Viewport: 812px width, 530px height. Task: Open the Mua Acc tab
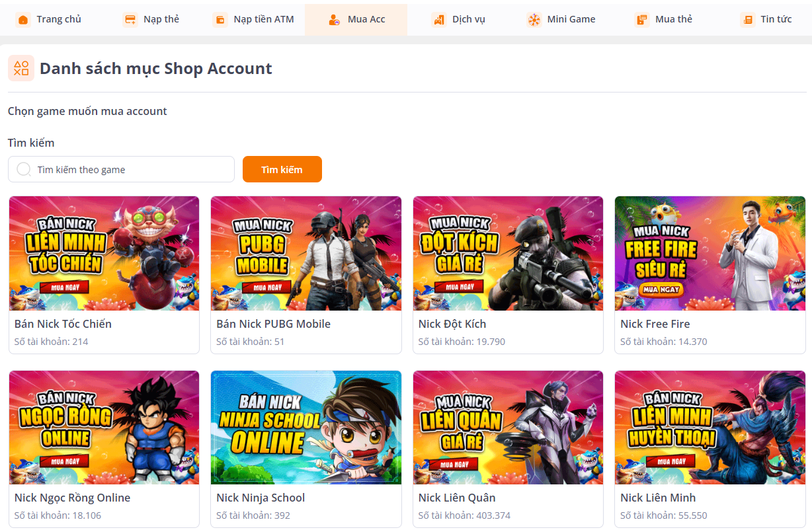pos(356,19)
